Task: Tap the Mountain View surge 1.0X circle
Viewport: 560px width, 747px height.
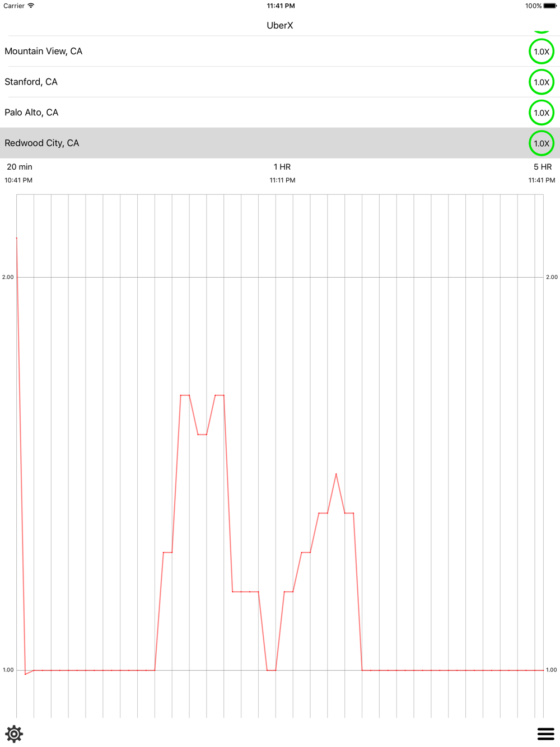Action: [542, 52]
